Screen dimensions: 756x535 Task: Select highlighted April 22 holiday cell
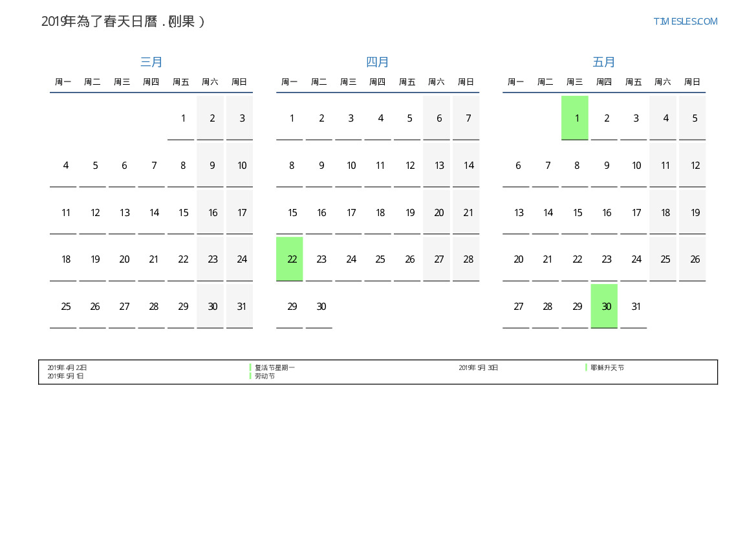tap(290, 259)
